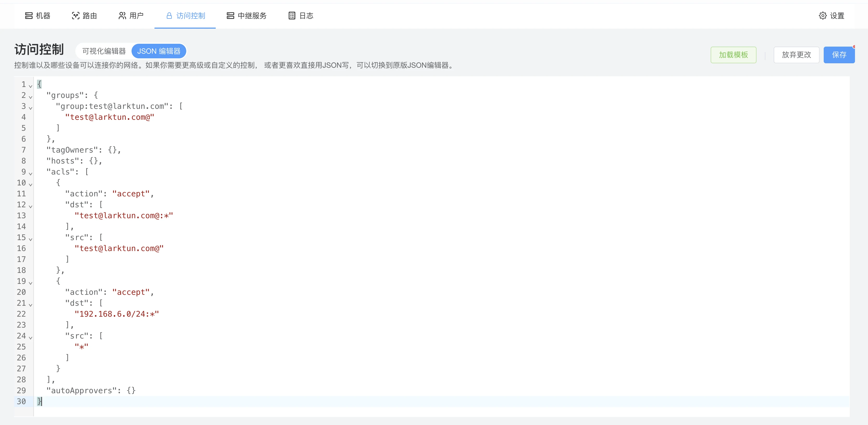Viewport: 868px width, 425px height.
Task: Switch to 可视化编辑器 mode
Action: [104, 51]
